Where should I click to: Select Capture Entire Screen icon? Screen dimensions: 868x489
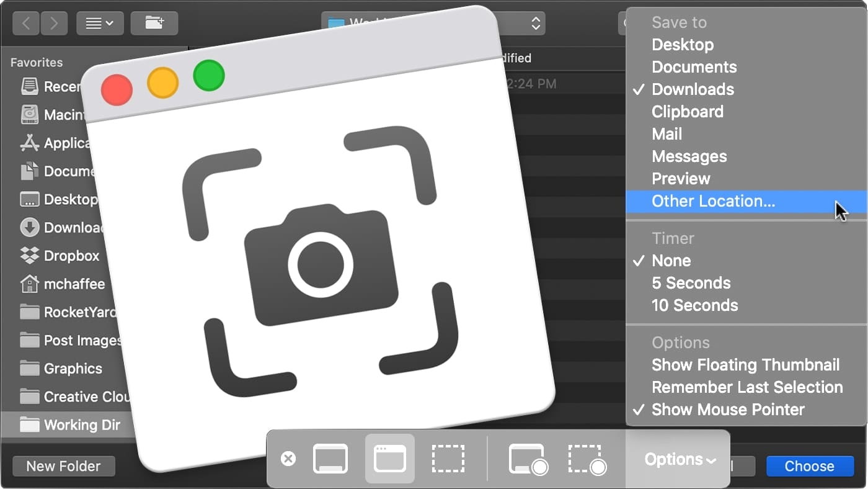pyautogui.click(x=330, y=459)
